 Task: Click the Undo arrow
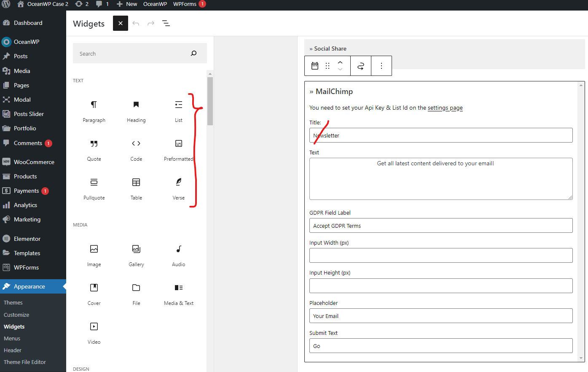coord(136,23)
